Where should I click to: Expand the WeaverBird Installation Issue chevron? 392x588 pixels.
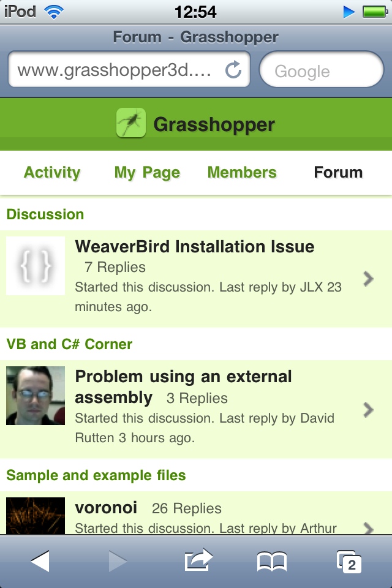point(367,279)
